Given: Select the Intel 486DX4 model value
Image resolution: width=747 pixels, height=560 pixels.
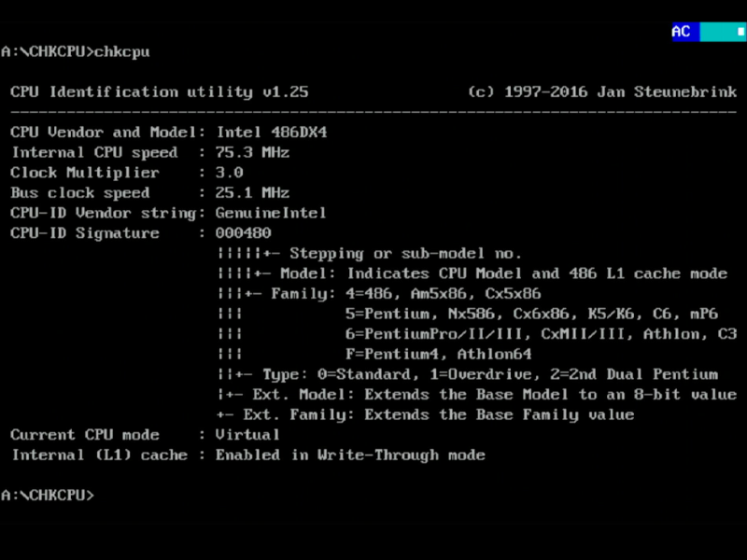Looking at the screenshot, I should (x=271, y=133).
